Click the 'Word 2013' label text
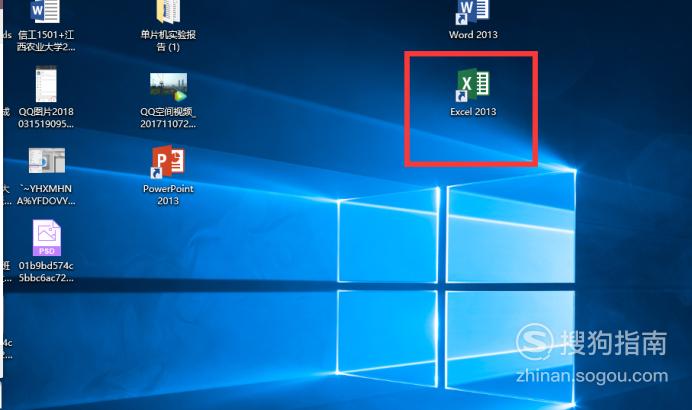Screen dimensions: 692x410 pyautogui.click(x=473, y=34)
